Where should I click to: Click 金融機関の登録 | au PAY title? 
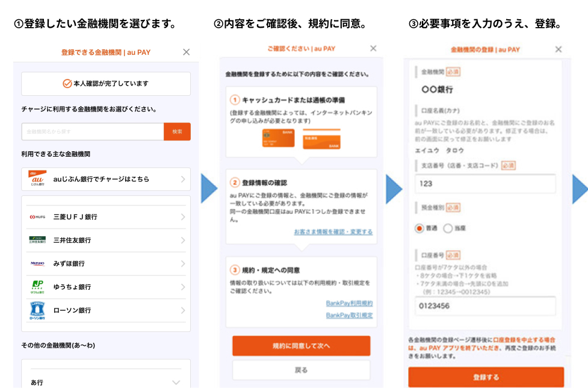485,49
